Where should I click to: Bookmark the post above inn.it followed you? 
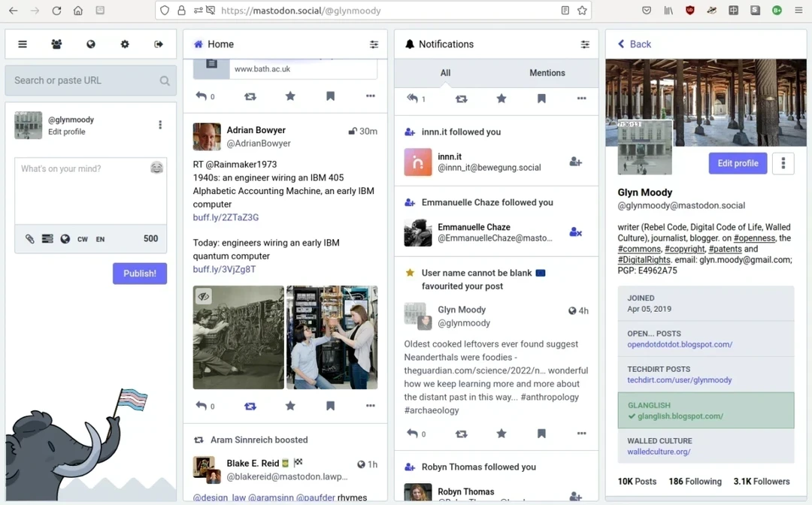541,98
